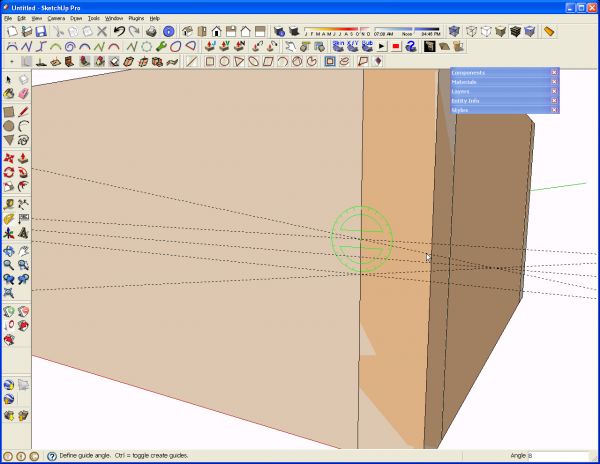Click the help question mark in status bar
The height and width of the screenshot is (464, 600).
52,456
